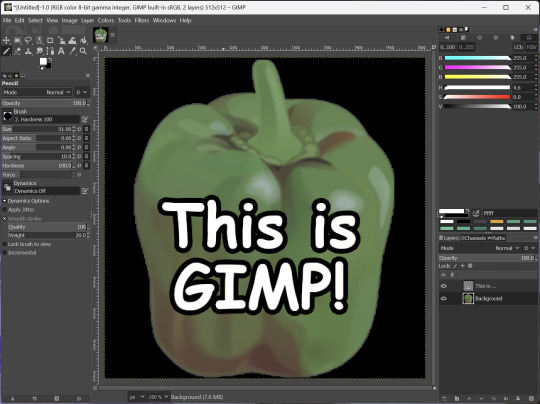Toggle lock pixels on the layer

(x=455, y=266)
